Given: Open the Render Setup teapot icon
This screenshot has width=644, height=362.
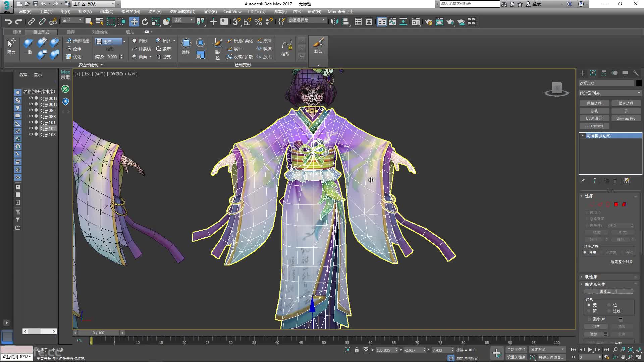Looking at the screenshot, I should (428, 22).
